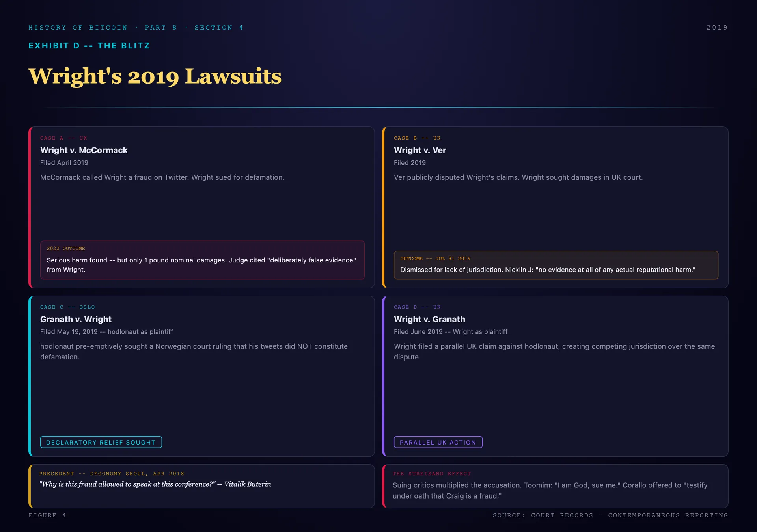
Task: Select the 'Suing critics multiplied' paragraph
Action: (x=550, y=491)
